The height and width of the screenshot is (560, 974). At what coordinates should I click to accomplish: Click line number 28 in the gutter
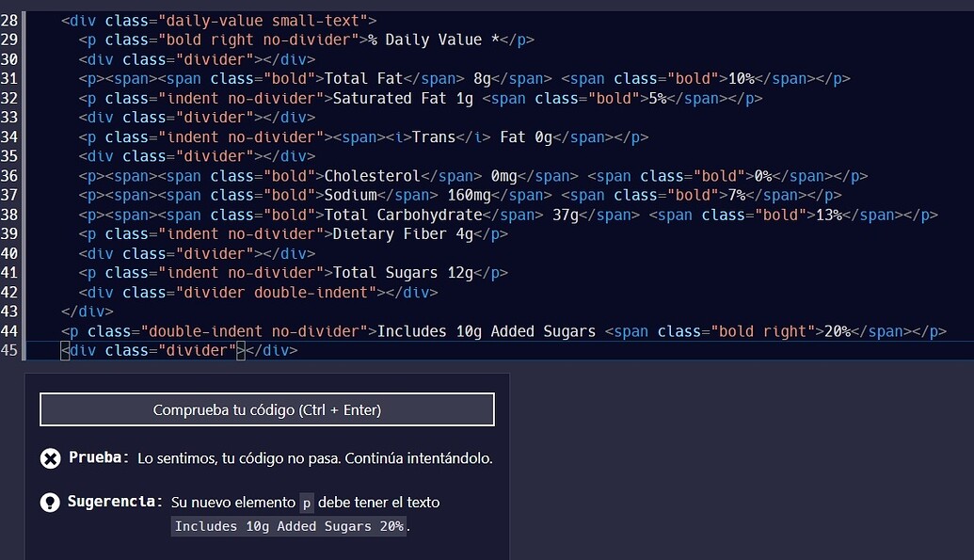10,20
